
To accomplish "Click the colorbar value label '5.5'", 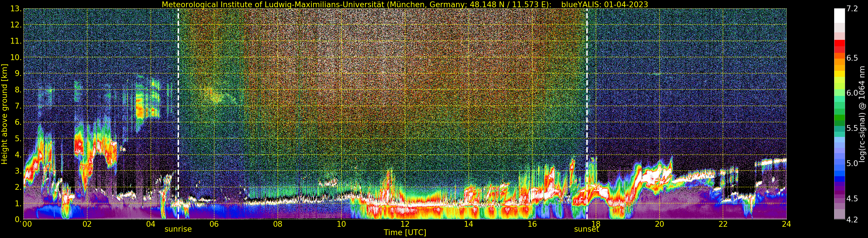I will [x=852, y=128].
